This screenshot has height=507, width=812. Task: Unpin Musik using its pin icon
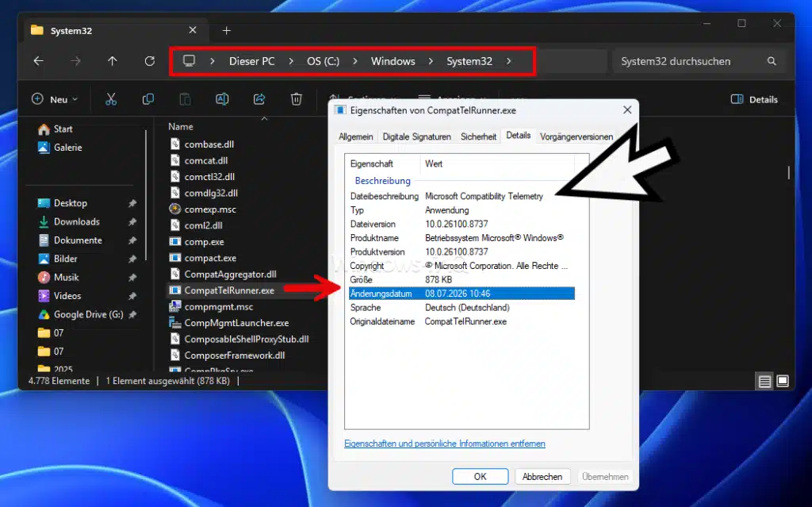click(132, 278)
